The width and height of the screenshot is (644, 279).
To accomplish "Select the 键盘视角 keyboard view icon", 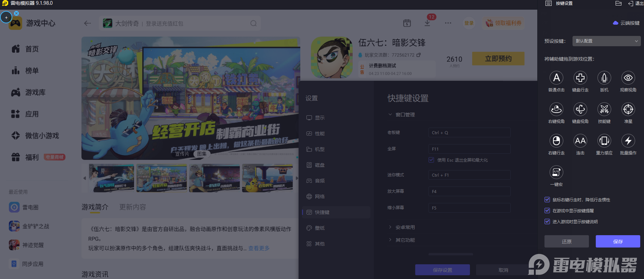I will click(580, 109).
